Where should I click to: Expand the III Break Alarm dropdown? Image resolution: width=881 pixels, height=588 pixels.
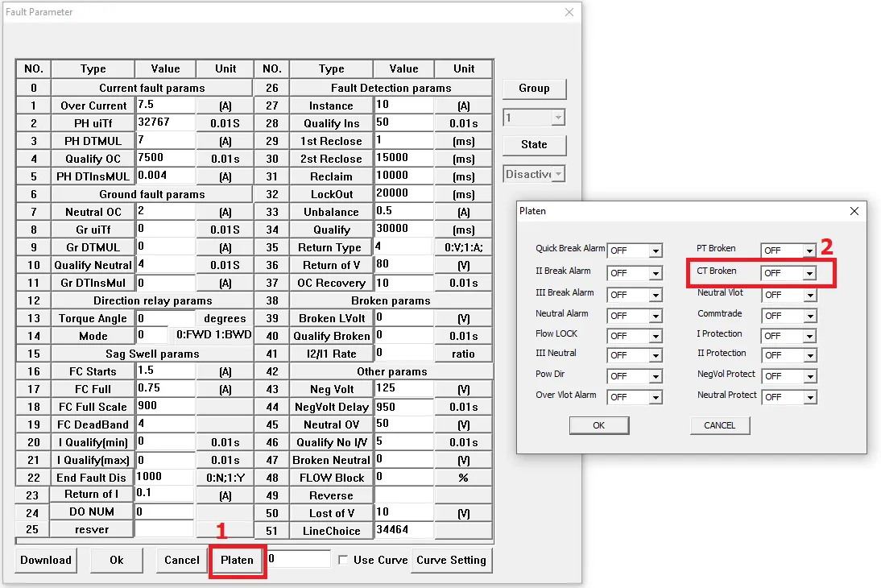click(x=635, y=295)
